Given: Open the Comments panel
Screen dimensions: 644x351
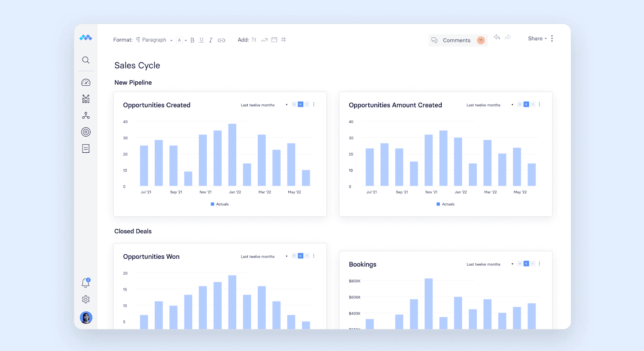Looking at the screenshot, I should pos(456,40).
